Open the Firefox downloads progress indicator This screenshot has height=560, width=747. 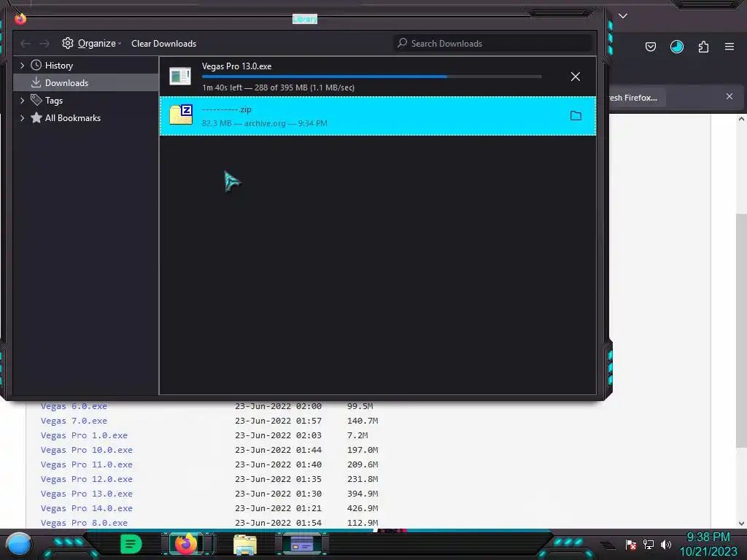click(x=676, y=47)
